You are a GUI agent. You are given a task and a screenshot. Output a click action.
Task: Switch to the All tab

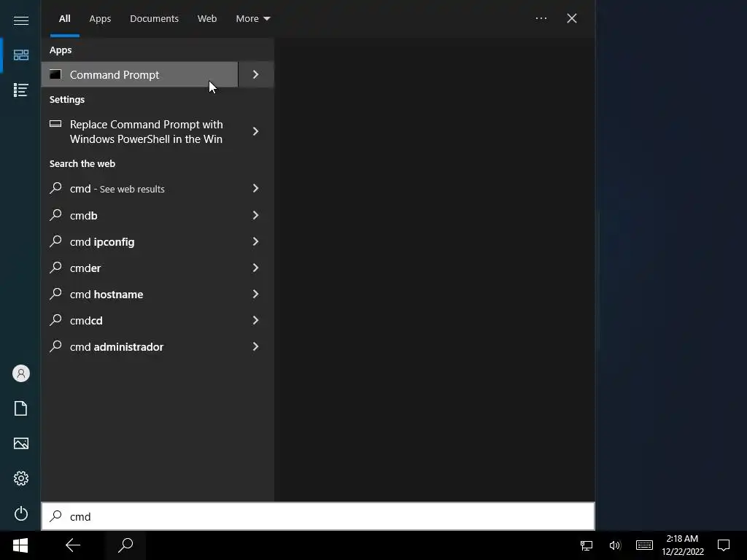click(x=65, y=18)
